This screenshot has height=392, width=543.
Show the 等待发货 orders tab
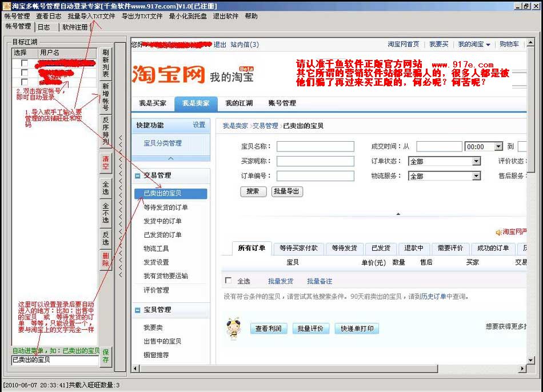[x=344, y=249]
